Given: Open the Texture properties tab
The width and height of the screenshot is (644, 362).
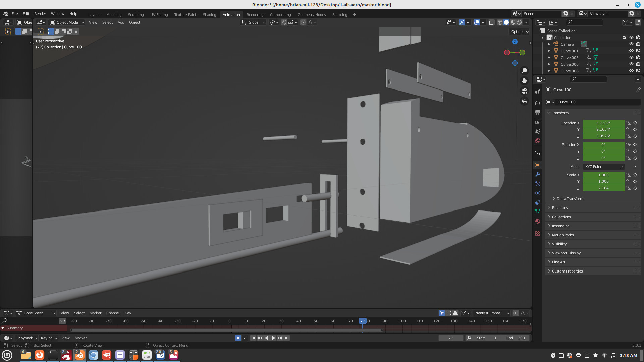Looking at the screenshot, I should [x=538, y=233].
